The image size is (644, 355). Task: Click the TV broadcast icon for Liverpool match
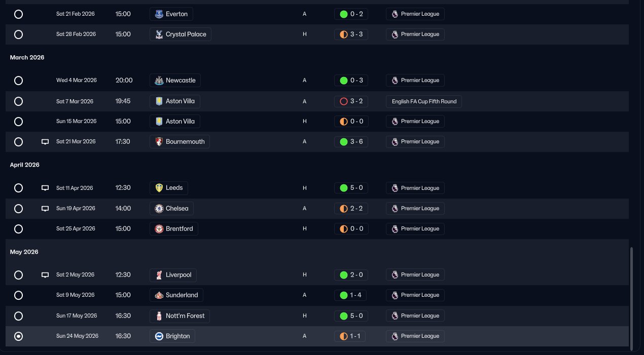pos(45,275)
